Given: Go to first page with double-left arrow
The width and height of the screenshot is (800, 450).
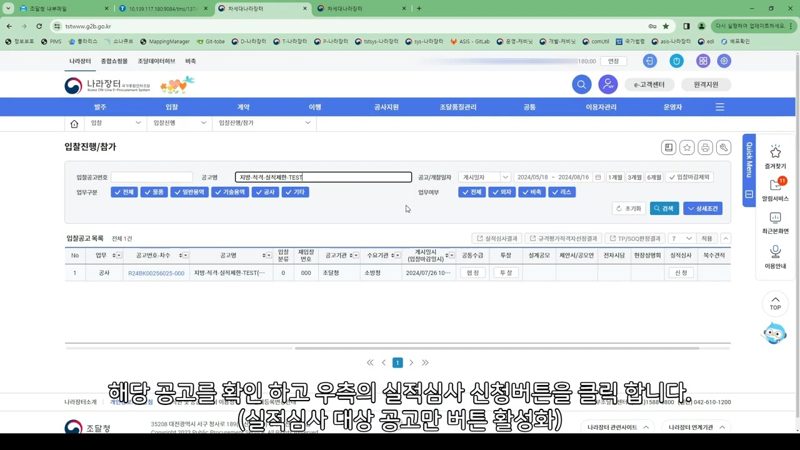Looking at the screenshot, I should (x=370, y=363).
